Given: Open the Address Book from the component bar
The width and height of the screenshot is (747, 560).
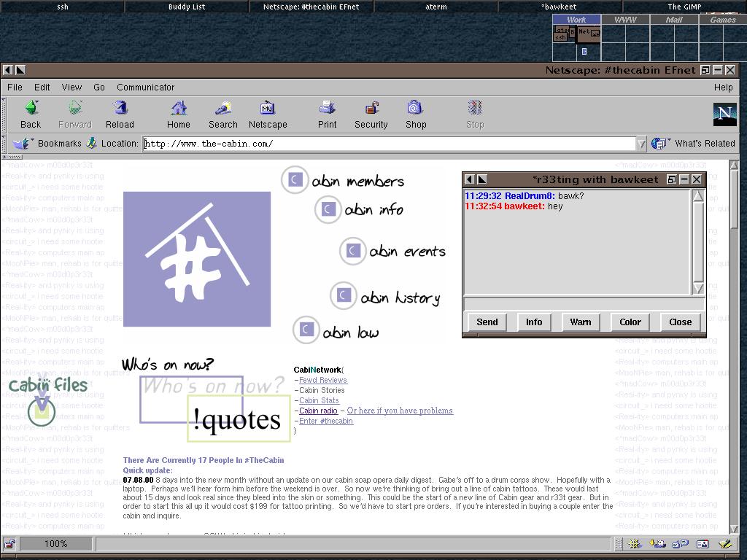Looking at the screenshot, I should pyautogui.click(x=703, y=543).
